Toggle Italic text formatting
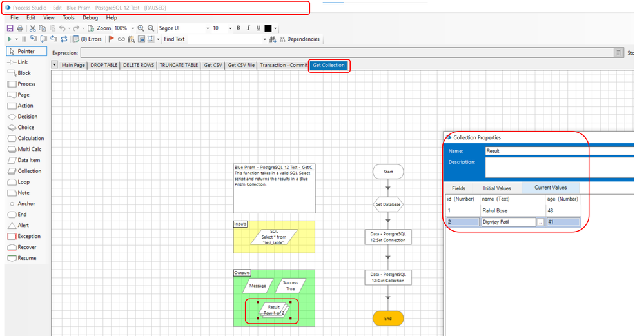 tap(248, 28)
